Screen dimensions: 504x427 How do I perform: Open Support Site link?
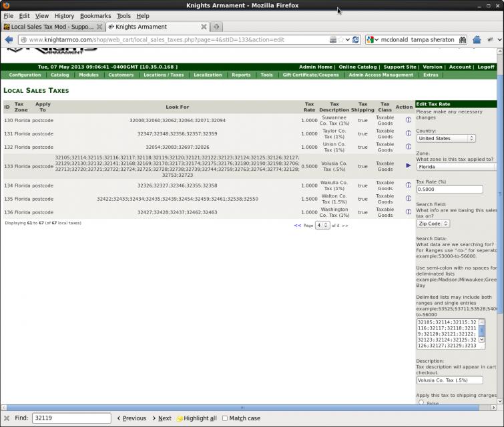pos(400,67)
